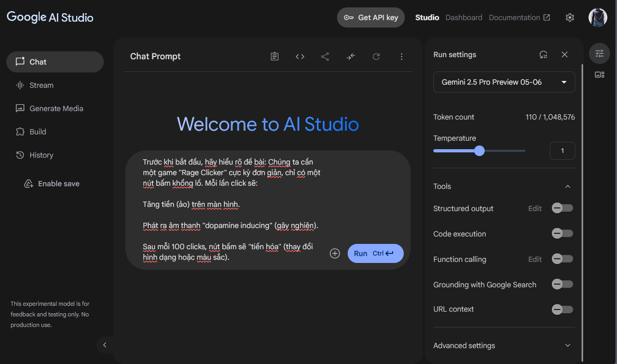Click Edit next to Function calling

point(535,259)
